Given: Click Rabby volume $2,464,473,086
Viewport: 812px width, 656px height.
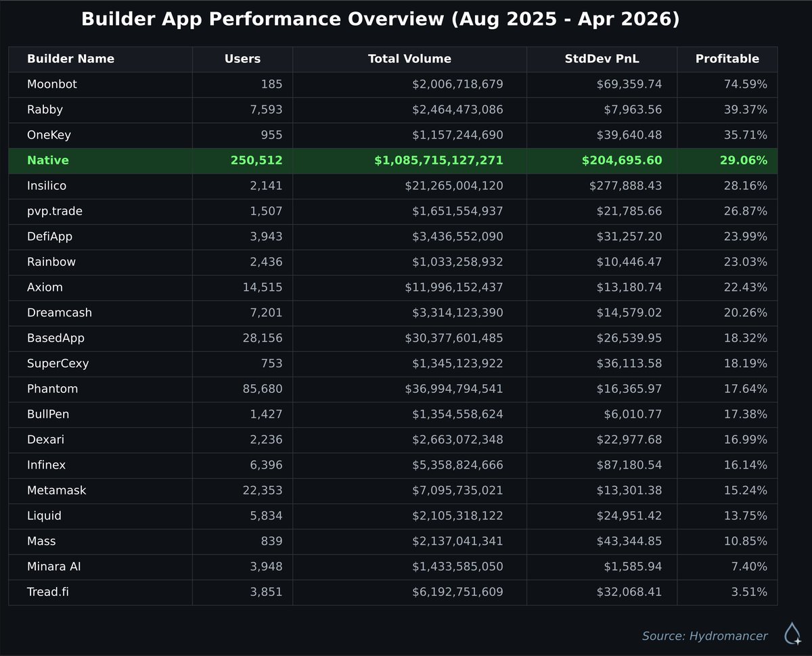Looking at the screenshot, I should [x=457, y=110].
